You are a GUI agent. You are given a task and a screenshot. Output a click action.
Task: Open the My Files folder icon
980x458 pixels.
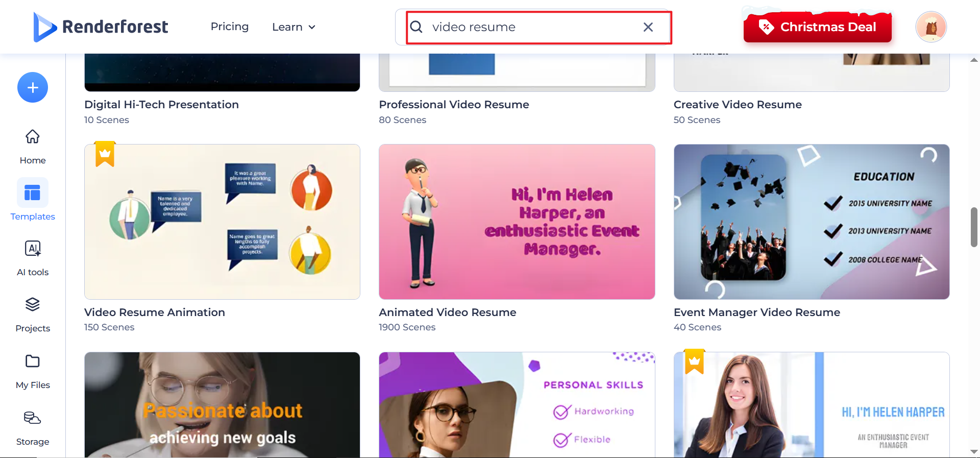coord(33,361)
